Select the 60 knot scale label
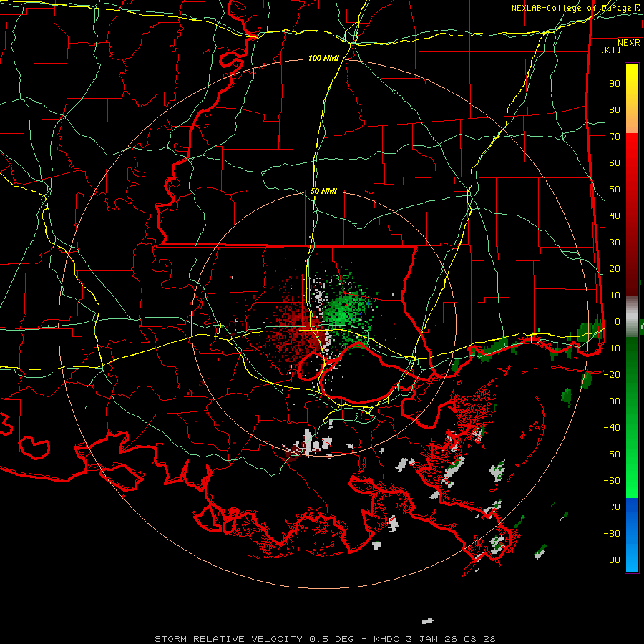This screenshot has width=644, height=644. pos(615,163)
